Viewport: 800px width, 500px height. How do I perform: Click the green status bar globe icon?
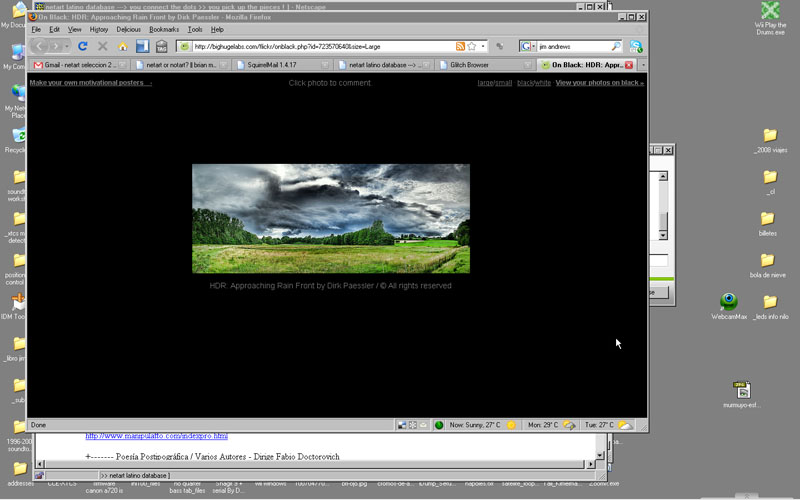pyautogui.click(x=438, y=425)
